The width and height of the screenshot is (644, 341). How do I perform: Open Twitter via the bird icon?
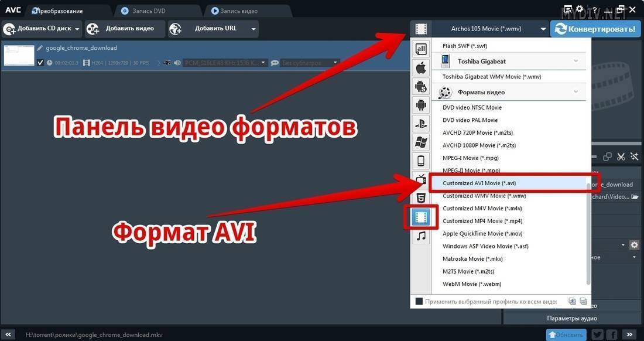598,335
